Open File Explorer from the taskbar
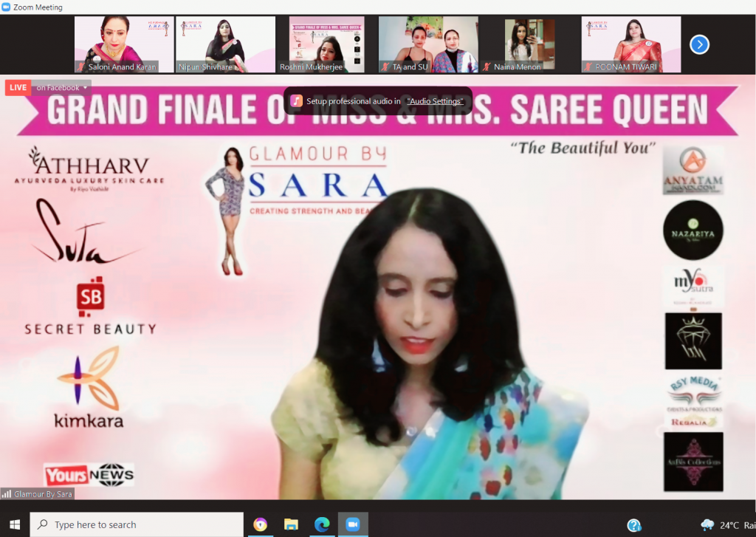The width and height of the screenshot is (756, 537). [x=291, y=524]
